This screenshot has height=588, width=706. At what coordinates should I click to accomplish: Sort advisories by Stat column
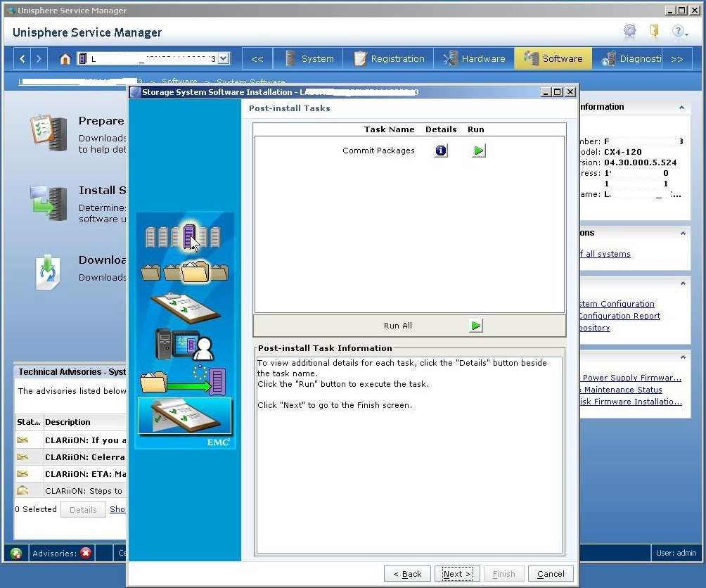tap(29, 422)
